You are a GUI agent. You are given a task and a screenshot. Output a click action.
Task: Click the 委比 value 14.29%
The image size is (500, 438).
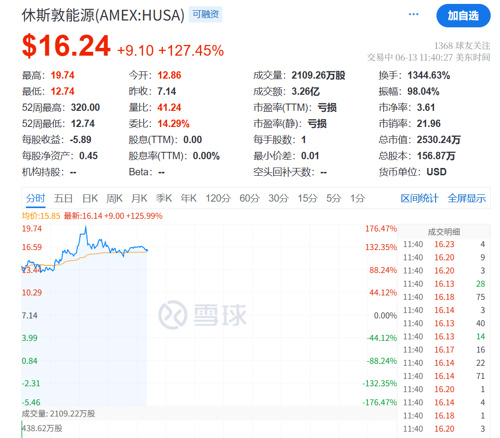173,124
